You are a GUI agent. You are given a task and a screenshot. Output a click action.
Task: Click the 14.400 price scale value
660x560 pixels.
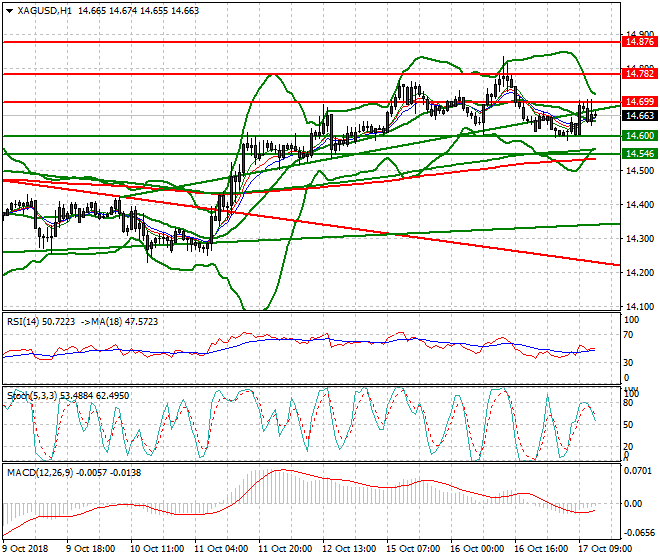tap(640, 205)
